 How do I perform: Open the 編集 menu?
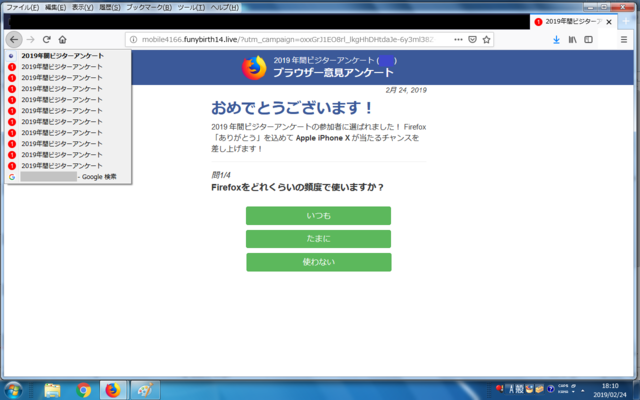click(55, 7)
